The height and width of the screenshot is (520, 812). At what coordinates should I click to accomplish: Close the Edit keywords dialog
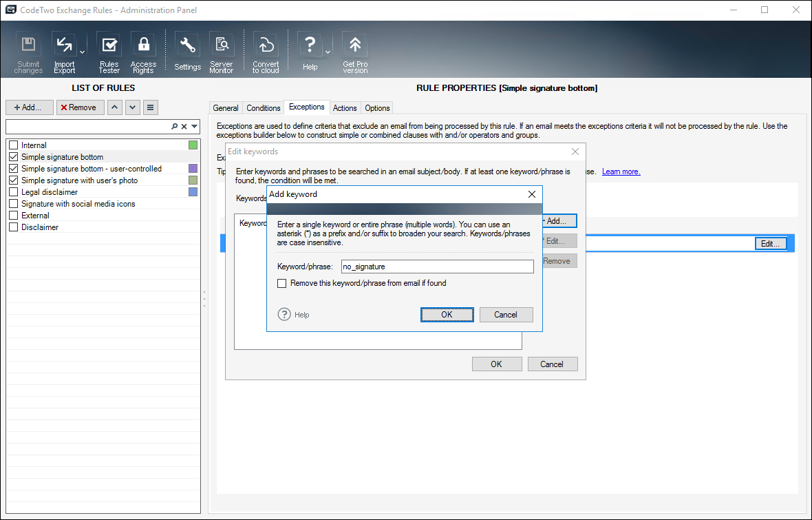(575, 152)
